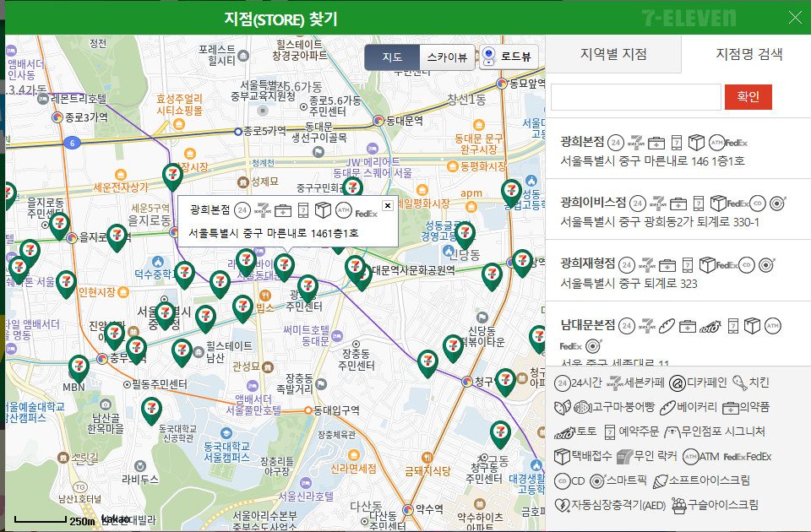Click the 의약품 legend icon

[730, 408]
